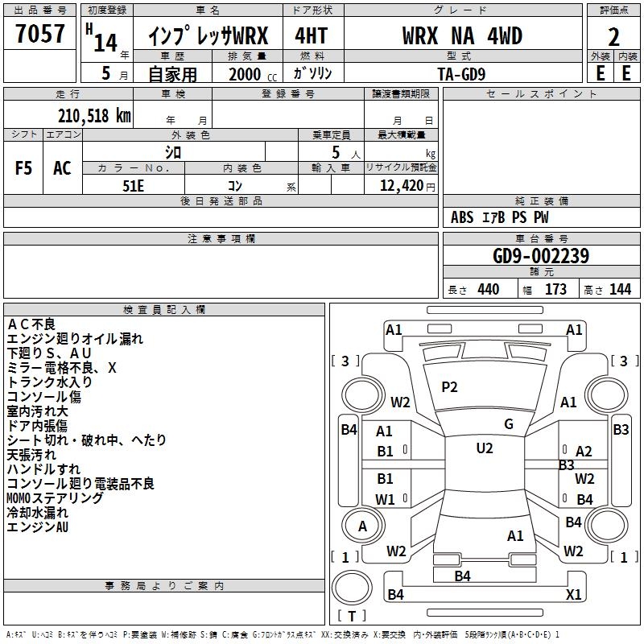Click the length value 440
The image size is (644, 644).
(489, 289)
